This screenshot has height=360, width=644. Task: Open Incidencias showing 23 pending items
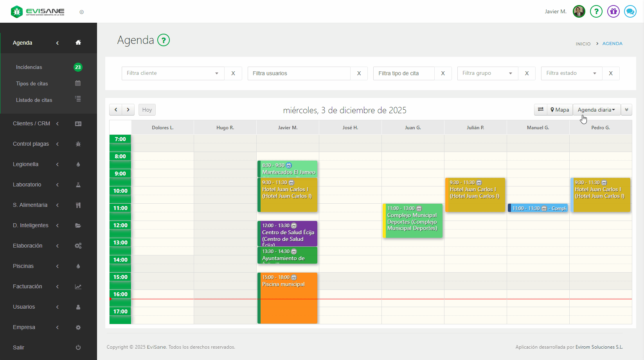click(x=29, y=67)
